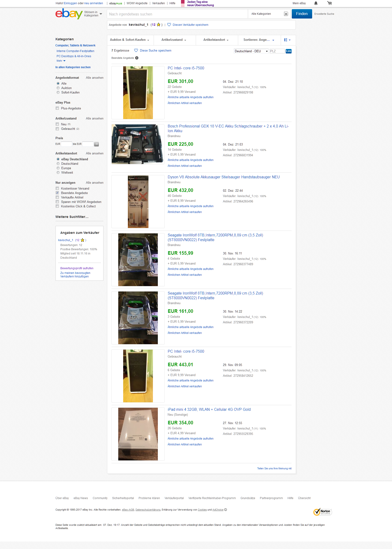Open the list view options icon

[x=287, y=40]
